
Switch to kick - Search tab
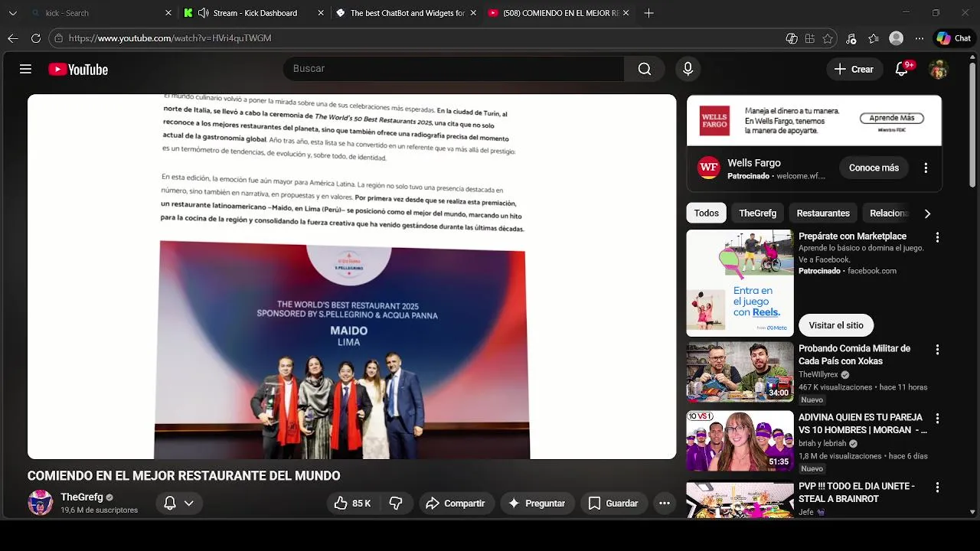coord(100,13)
